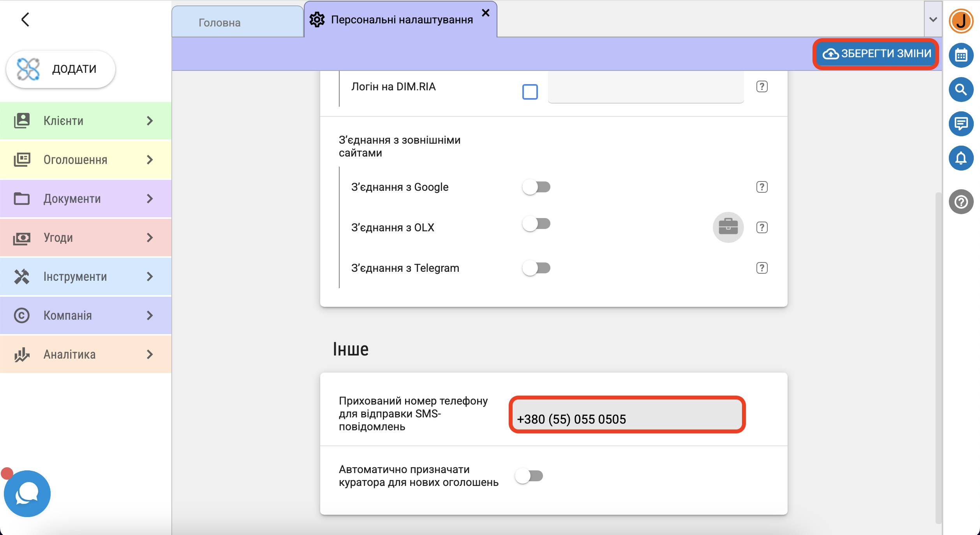Toggle the Telegram connection switch
The height and width of the screenshot is (535, 980).
[536, 268]
